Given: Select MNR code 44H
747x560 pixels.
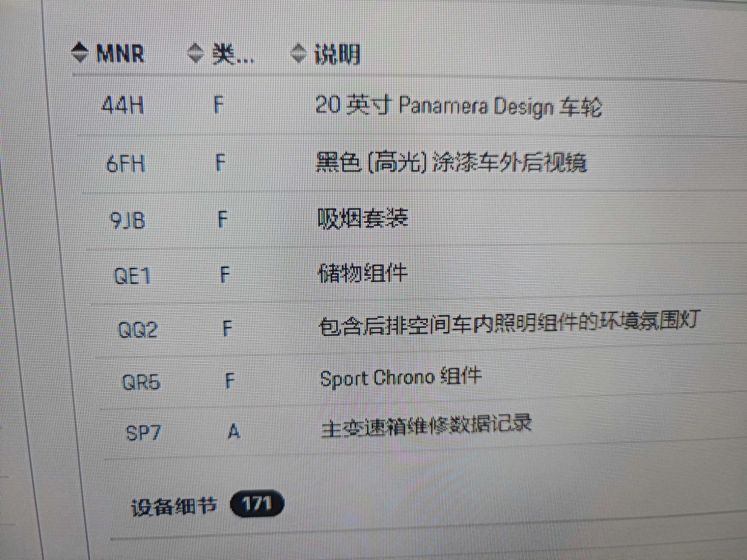Looking at the screenshot, I should tap(123, 106).
